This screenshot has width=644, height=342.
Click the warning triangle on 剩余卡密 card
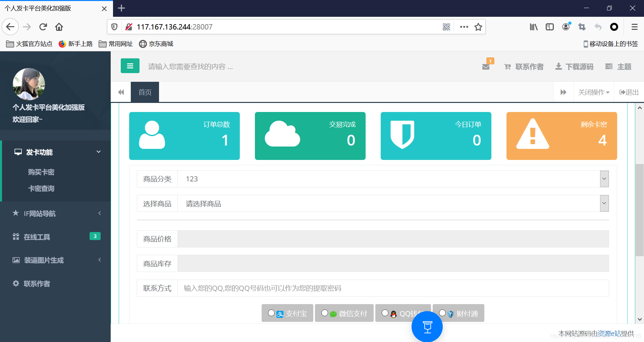533,134
